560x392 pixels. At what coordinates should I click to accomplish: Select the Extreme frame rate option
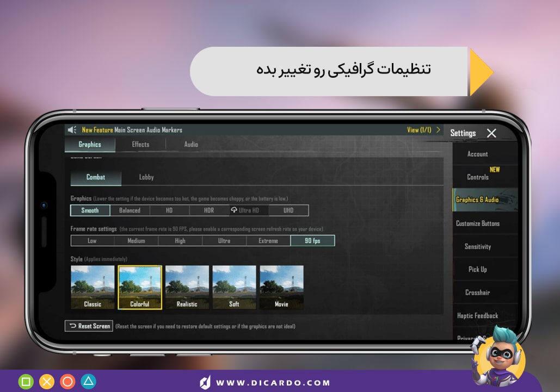tap(268, 240)
